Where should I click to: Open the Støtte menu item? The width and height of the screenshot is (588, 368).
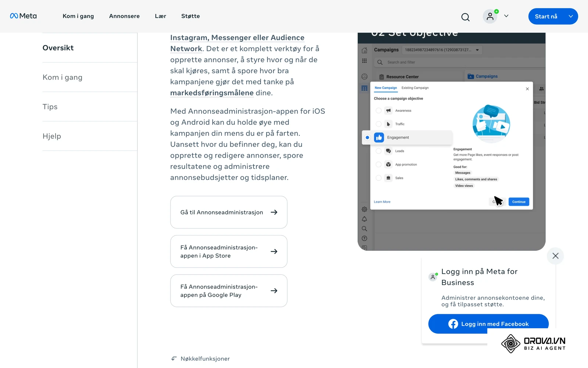point(190,16)
